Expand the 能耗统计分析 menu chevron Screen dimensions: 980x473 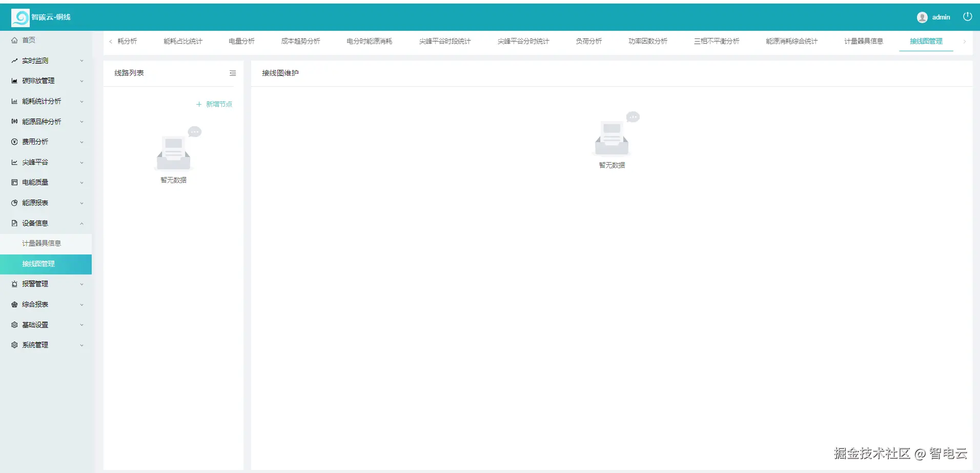pos(81,102)
